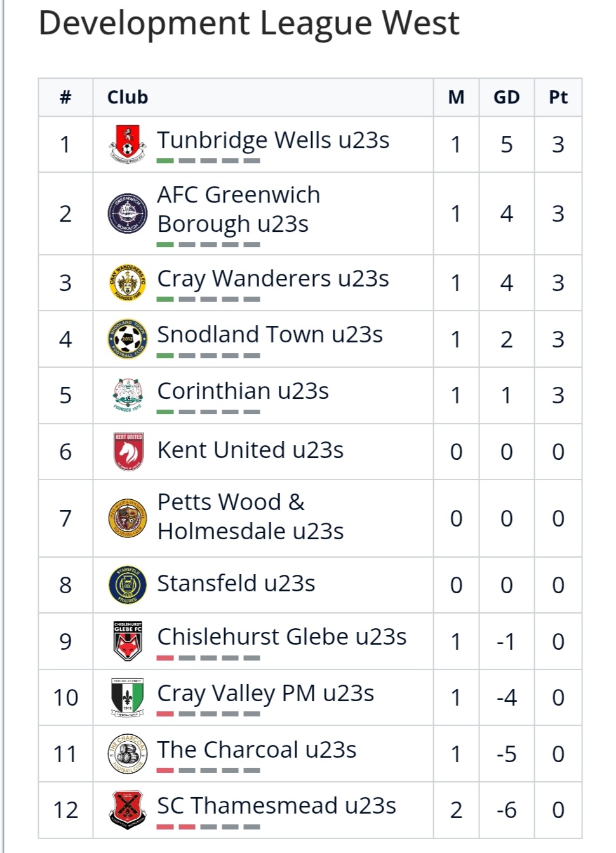The image size is (616, 853).
Task: Click the Corinthian u23s crest
Action: (x=127, y=395)
